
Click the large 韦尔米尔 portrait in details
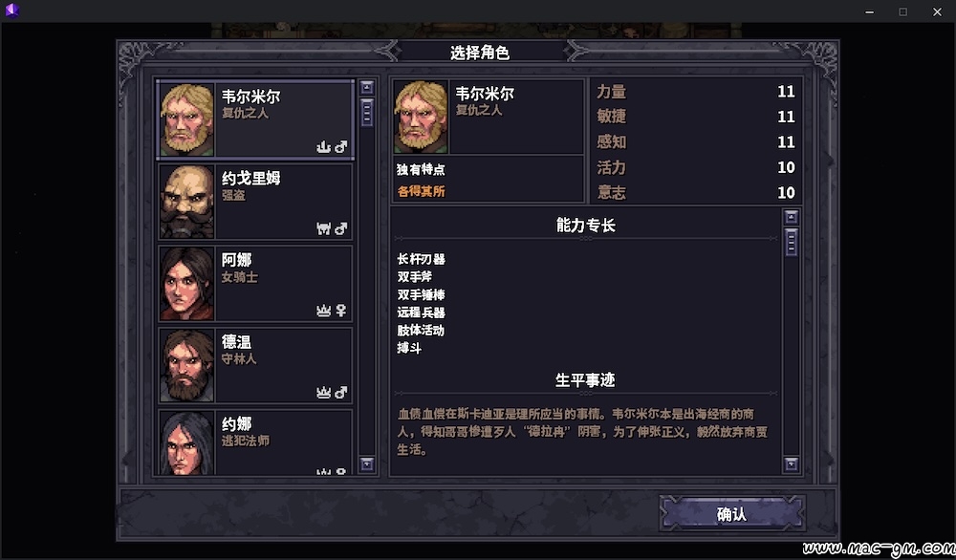click(421, 117)
